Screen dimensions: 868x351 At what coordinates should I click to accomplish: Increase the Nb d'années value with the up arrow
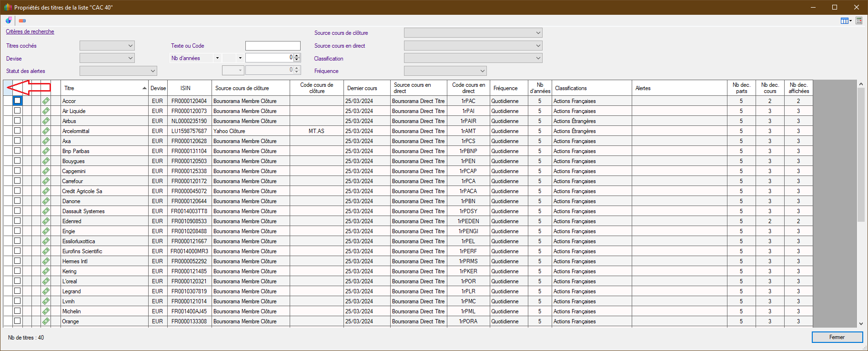pyautogui.click(x=297, y=56)
